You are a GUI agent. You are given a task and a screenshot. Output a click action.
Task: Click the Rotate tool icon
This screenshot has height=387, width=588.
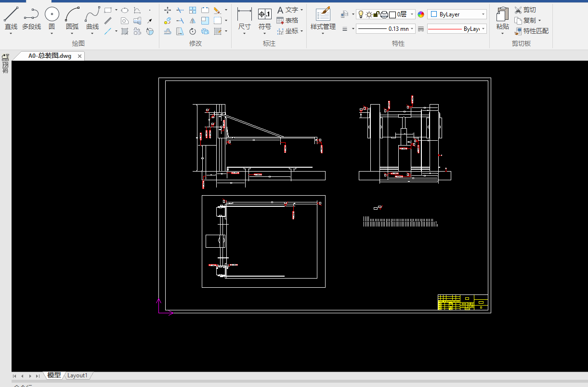[193, 32]
